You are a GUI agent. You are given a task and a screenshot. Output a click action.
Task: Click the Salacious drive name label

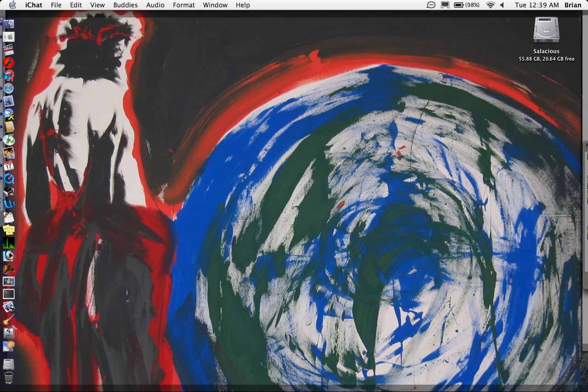546,51
